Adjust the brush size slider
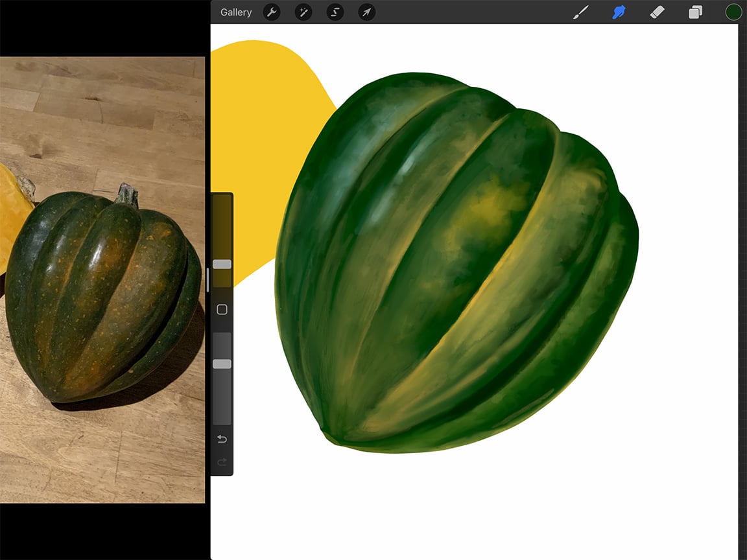 point(222,263)
